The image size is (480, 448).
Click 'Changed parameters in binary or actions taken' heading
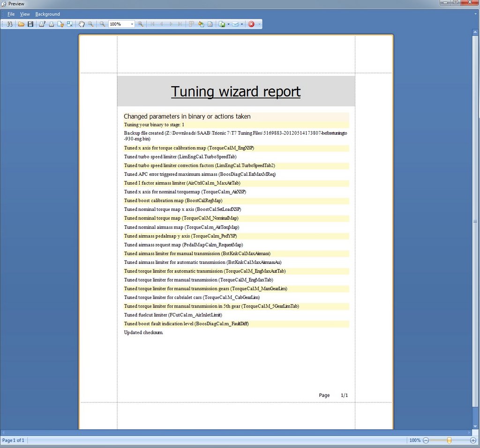click(187, 116)
